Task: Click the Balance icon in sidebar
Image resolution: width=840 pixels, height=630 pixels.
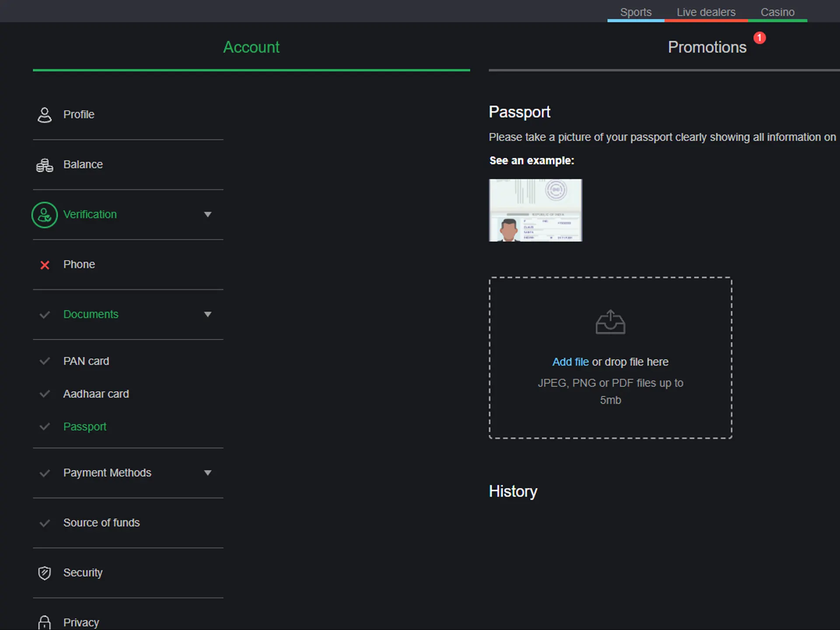Action: (x=44, y=164)
